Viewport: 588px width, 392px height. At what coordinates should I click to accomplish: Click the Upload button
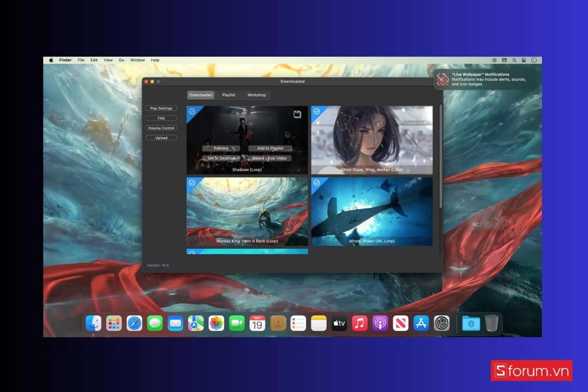161,138
